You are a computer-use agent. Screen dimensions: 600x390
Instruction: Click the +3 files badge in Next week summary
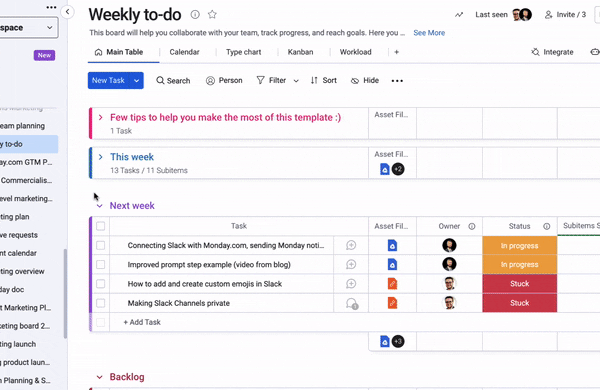pyautogui.click(x=398, y=341)
